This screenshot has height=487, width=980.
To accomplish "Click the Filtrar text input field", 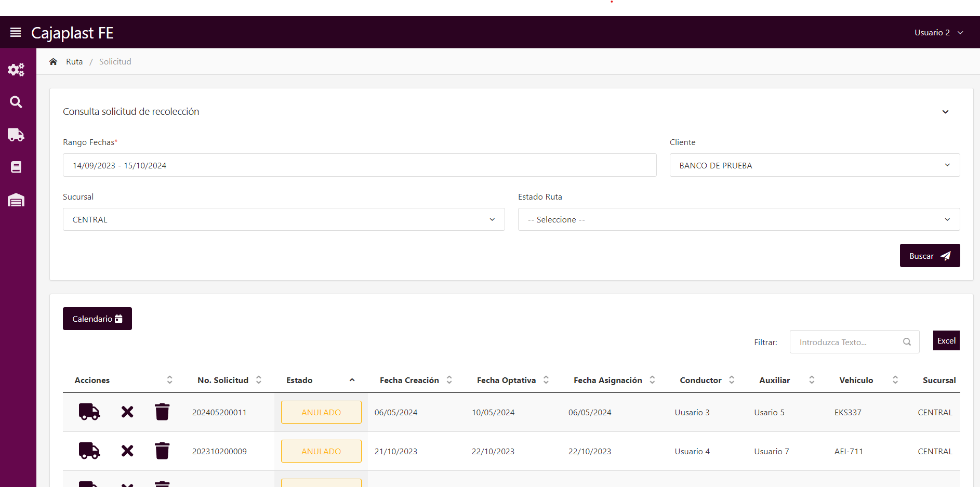I will tap(847, 342).
